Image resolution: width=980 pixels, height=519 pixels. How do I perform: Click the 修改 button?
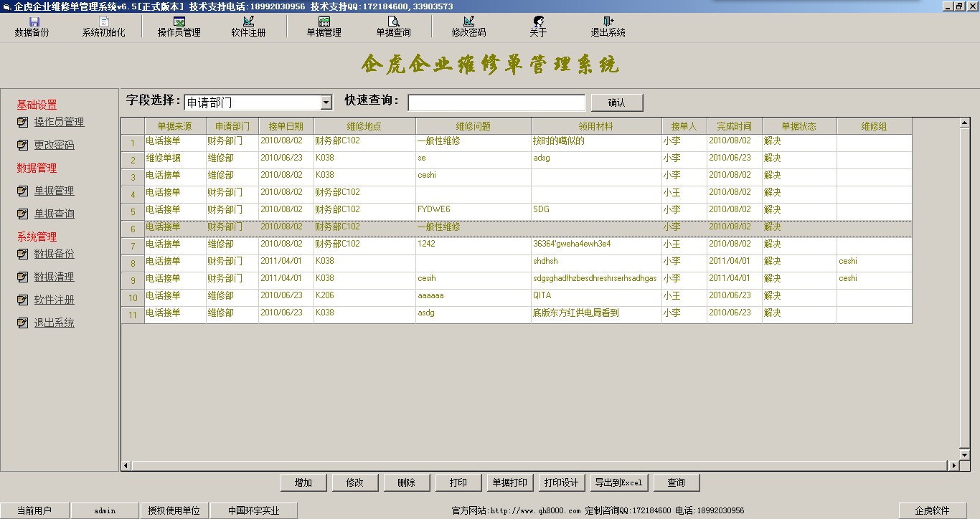click(355, 482)
